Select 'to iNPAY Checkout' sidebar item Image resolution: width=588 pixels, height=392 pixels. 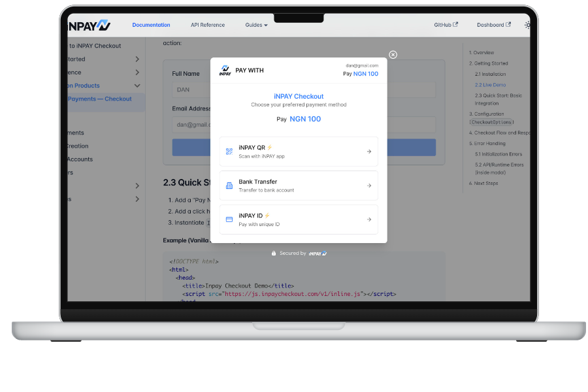point(95,46)
